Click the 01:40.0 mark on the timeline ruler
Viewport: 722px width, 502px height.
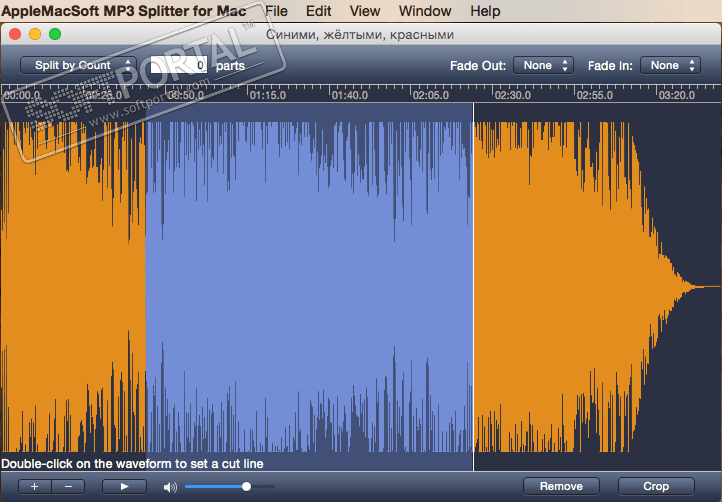[x=349, y=95]
